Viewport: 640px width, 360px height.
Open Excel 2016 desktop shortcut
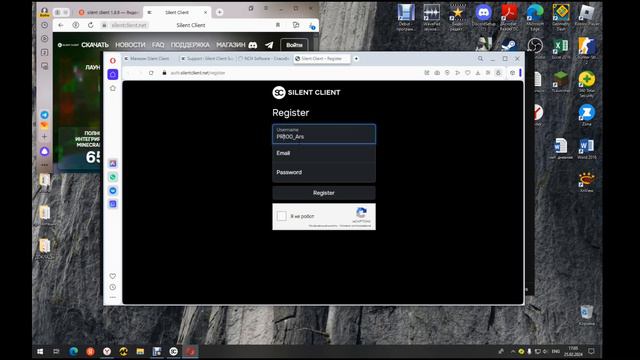tap(561, 50)
